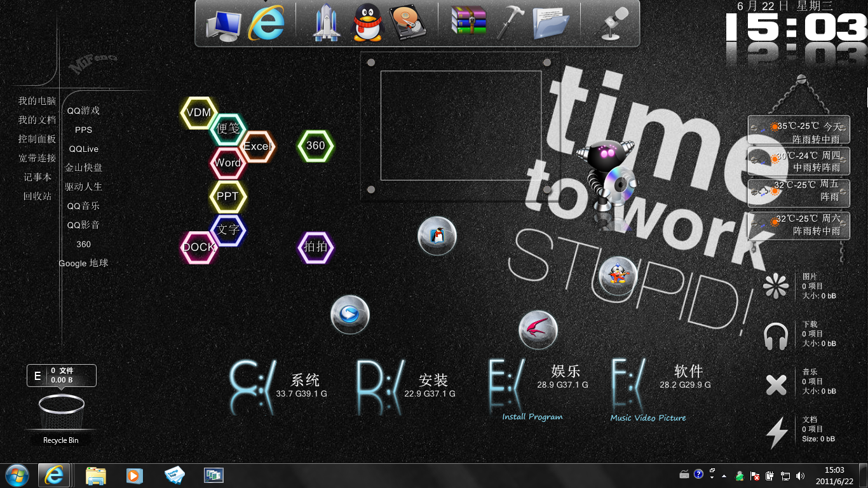Click the 文字 blue hexagon shortcut
Image resolution: width=868 pixels, height=488 pixels.
[227, 229]
